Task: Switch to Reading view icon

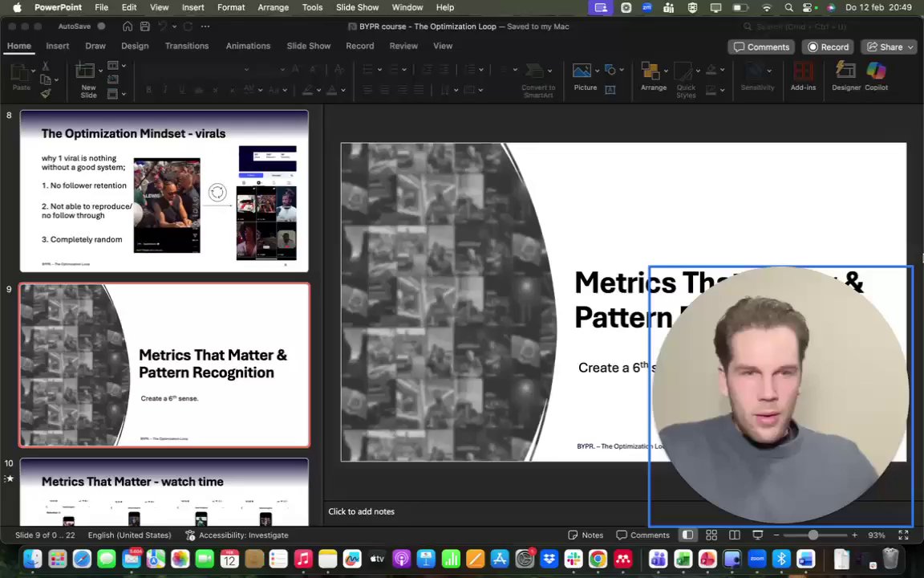Action: [734, 535]
